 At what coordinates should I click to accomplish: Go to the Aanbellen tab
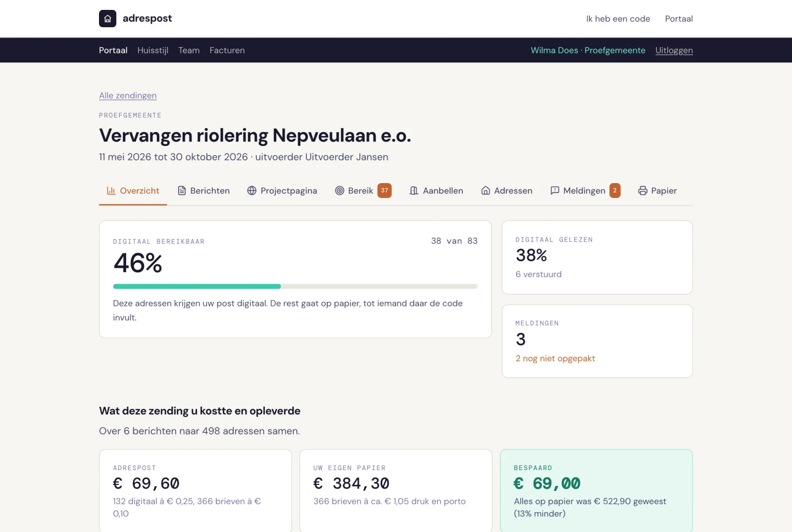pos(437,191)
